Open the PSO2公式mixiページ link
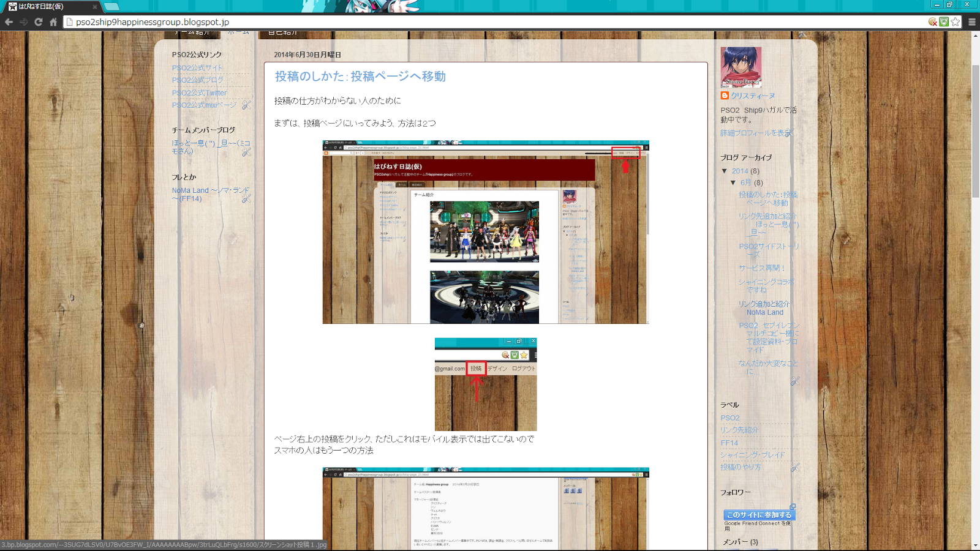 click(x=204, y=105)
